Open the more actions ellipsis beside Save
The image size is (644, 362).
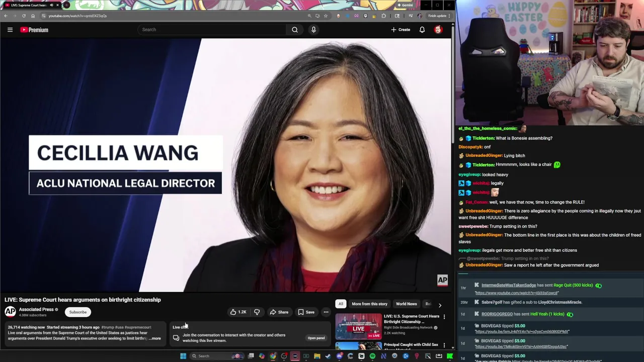click(326, 312)
